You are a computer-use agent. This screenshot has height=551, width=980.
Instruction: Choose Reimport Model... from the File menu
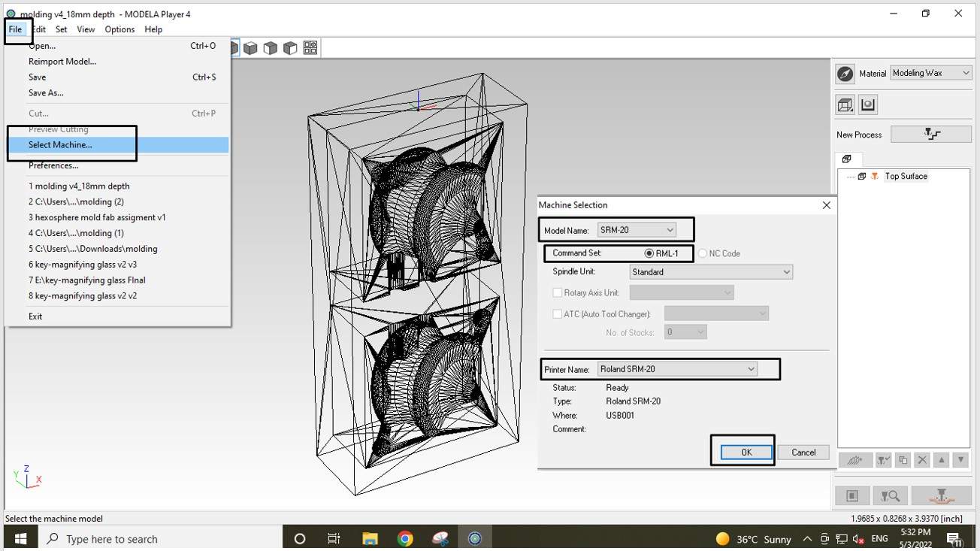coord(117,62)
